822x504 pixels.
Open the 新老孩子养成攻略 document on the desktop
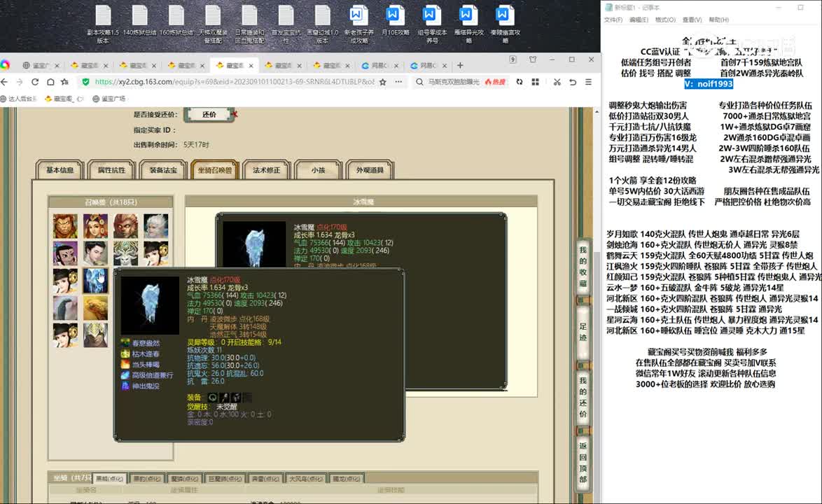[x=359, y=24]
